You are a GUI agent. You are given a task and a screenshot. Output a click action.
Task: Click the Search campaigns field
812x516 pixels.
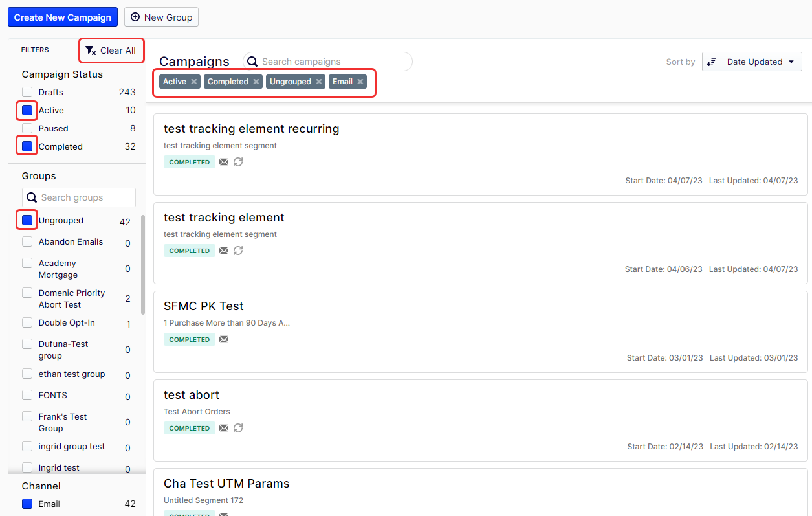[x=333, y=62]
